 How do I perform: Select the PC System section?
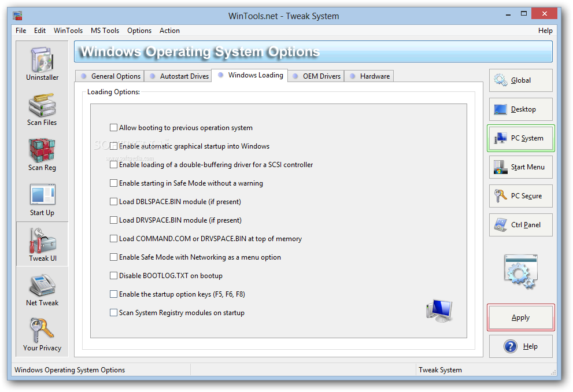point(521,138)
